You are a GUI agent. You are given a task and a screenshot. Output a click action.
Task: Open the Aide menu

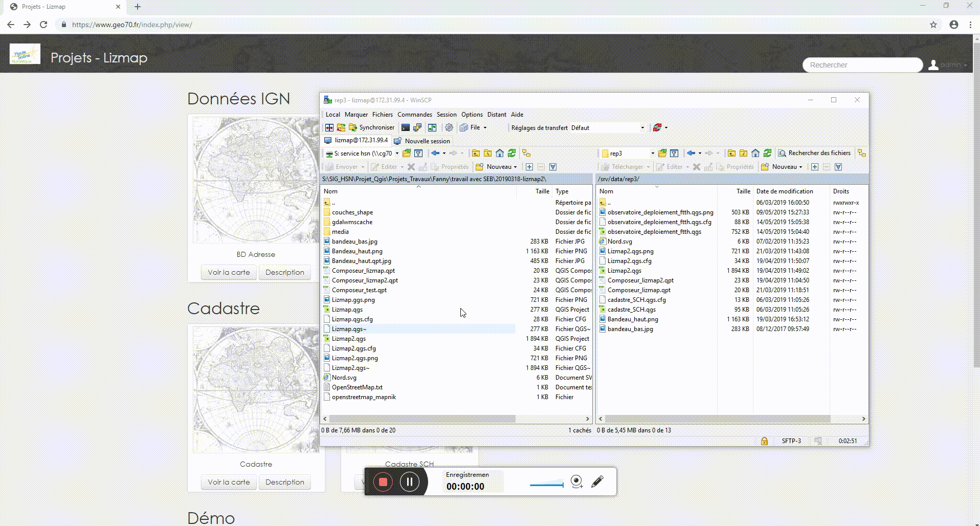517,115
